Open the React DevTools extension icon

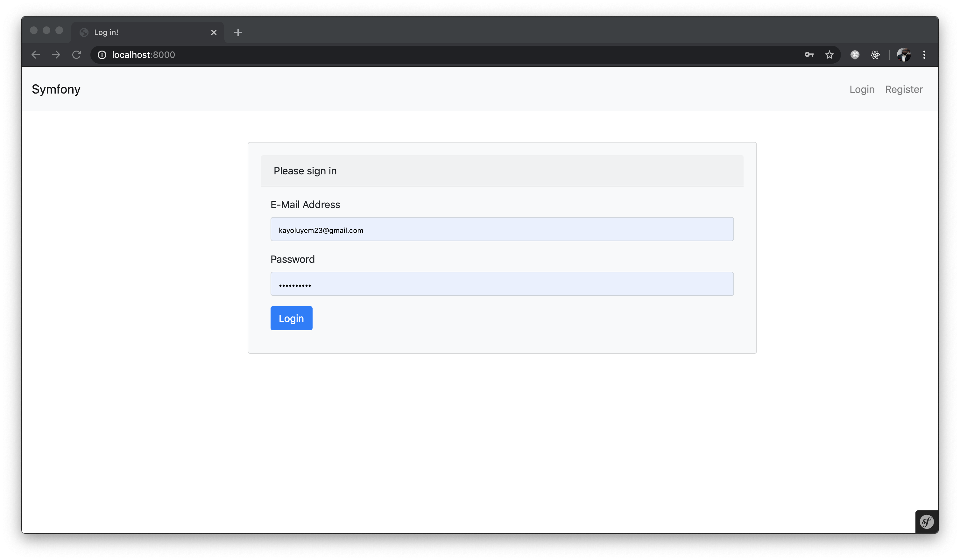pyautogui.click(x=875, y=54)
